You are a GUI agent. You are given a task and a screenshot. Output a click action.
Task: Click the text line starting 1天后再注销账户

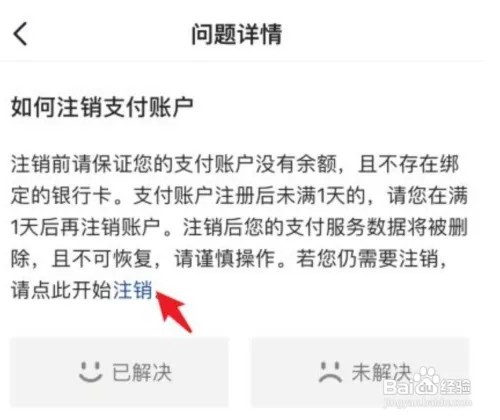click(239, 227)
